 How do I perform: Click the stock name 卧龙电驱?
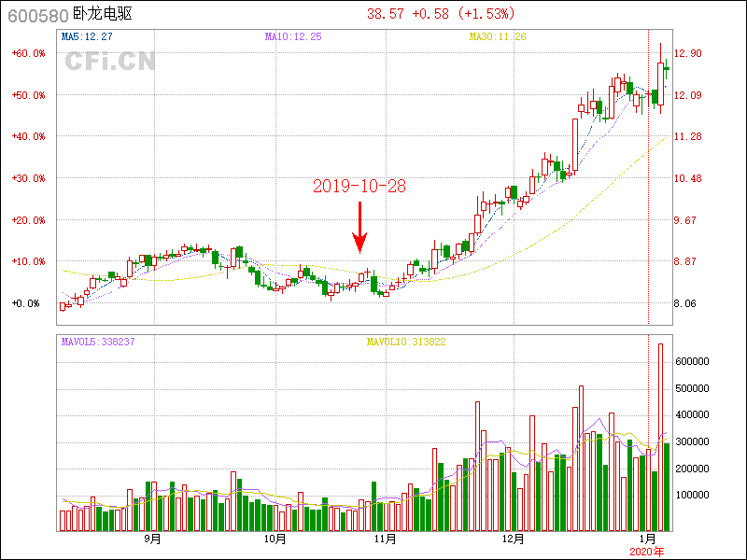(x=103, y=14)
